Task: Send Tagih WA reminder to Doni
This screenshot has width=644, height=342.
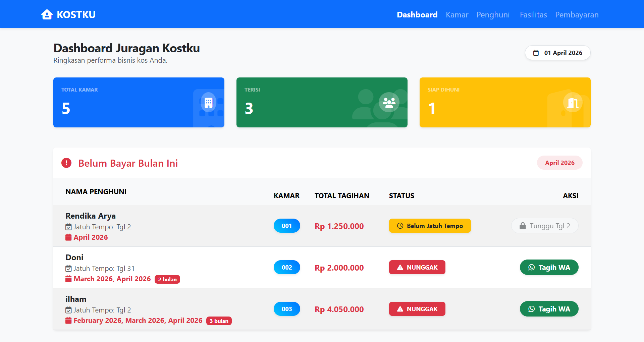Action: (x=549, y=267)
